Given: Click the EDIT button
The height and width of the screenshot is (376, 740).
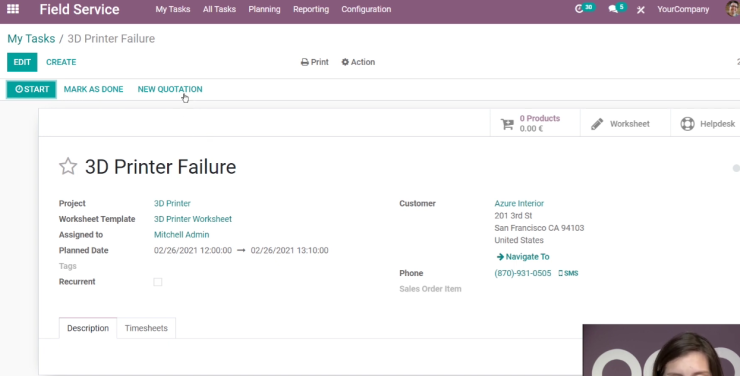Looking at the screenshot, I should pos(22,62).
